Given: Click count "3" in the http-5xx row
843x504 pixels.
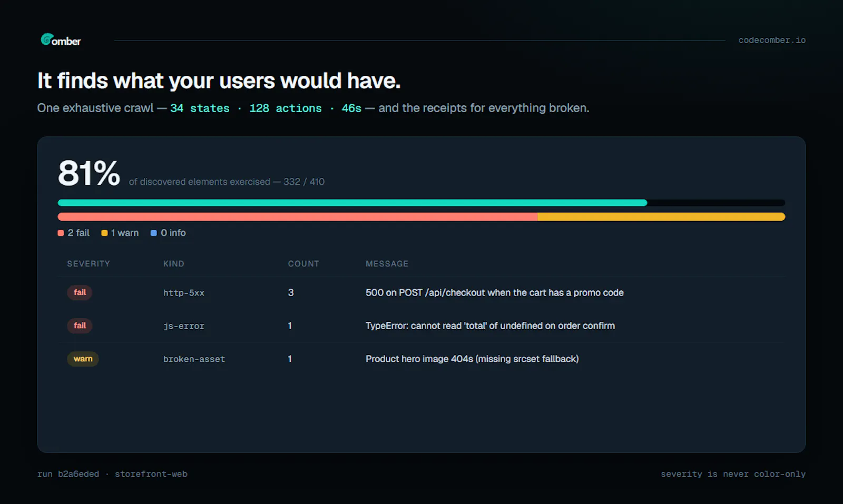Looking at the screenshot, I should pyautogui.click(x=291, y=292).
